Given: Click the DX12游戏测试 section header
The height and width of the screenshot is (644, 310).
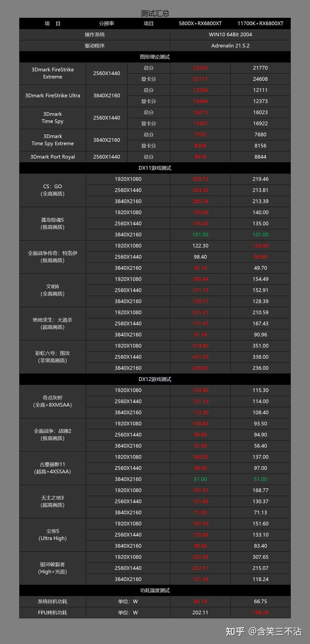Looking at the screenshot, I should (x=155, y=379).
